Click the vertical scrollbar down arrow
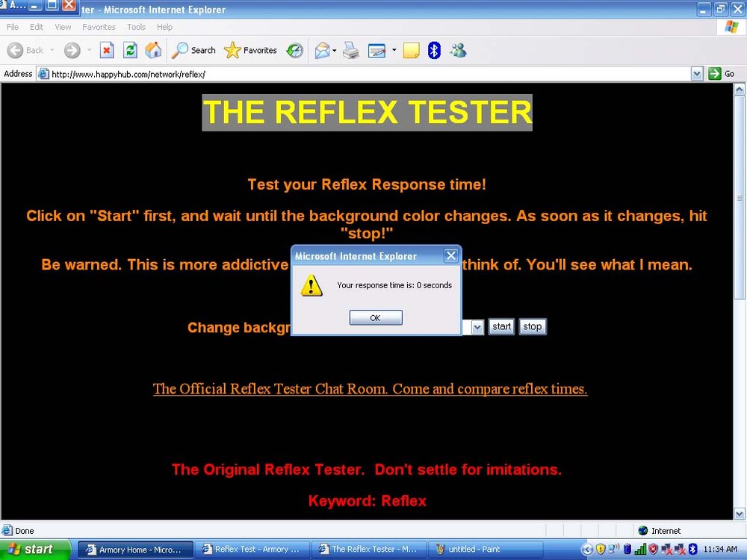The image size is (747, 560). click(740, 514)
